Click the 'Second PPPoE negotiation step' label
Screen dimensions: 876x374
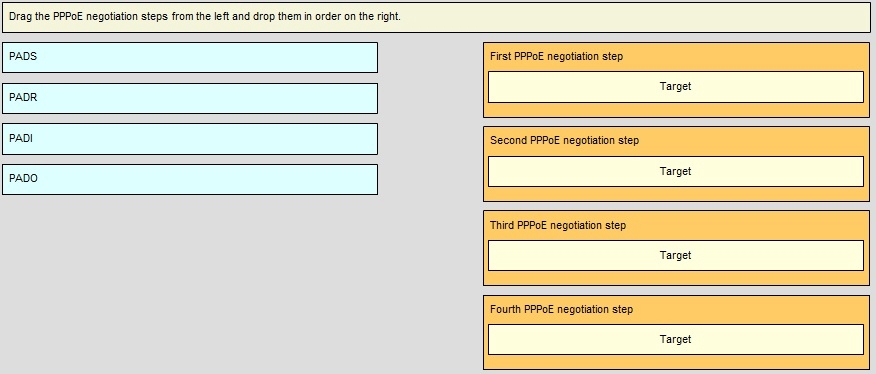coord(564,140)
